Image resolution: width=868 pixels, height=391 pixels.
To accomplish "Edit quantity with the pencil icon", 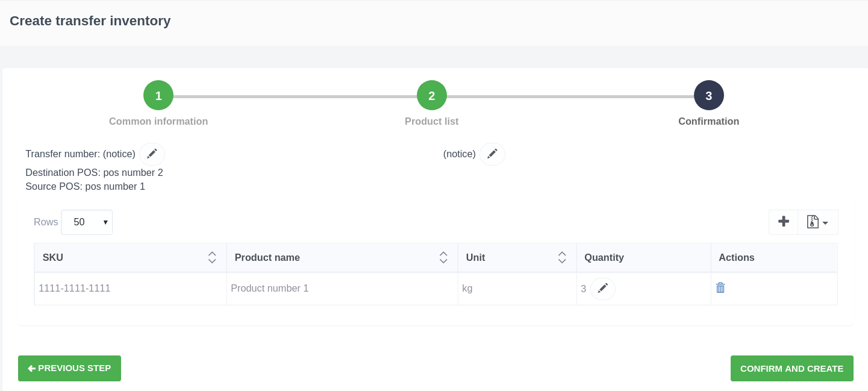I will coord(602,289).
